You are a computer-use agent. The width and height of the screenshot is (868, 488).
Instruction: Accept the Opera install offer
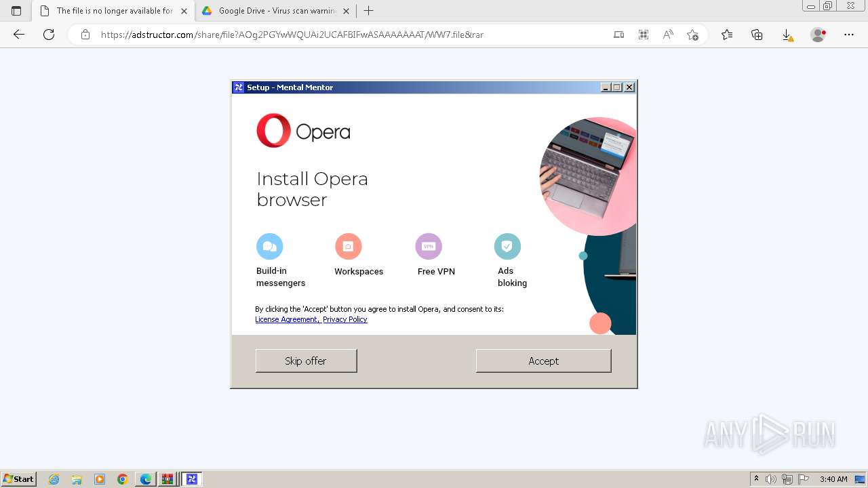[543, 361]
